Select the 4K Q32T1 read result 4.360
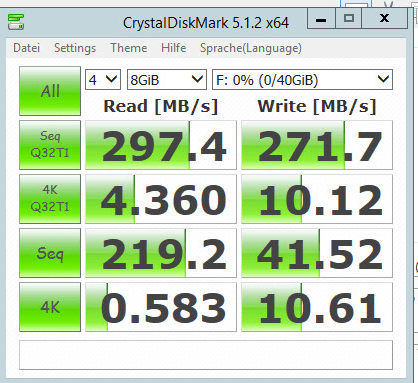 161,199
